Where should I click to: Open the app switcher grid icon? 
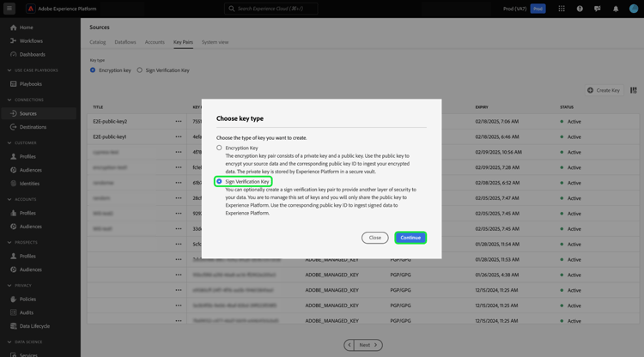[x=562, y=9]
